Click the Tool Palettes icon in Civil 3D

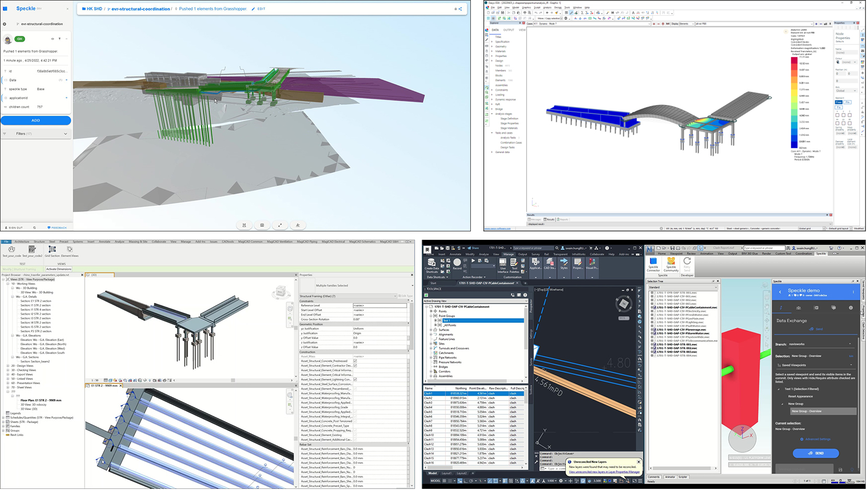click(515, 266)
